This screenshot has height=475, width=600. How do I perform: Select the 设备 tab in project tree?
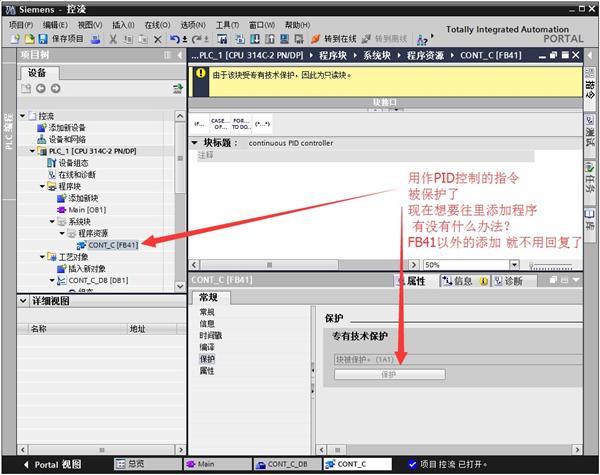[38, 73]
